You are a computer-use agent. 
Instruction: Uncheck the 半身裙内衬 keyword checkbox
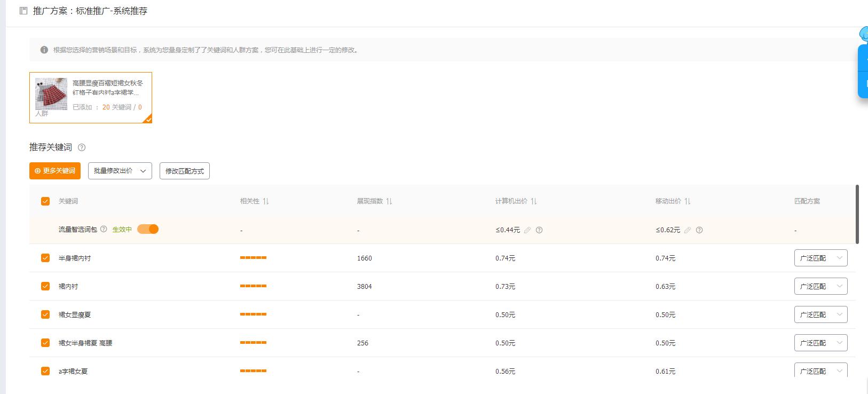click(x=45, y=258)
